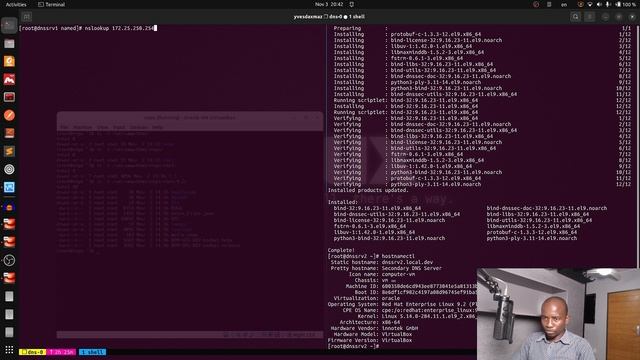This screenshot has width=640, height=360.
Task: Click the notification bell beside the clock
Action: (x=352, y=4)
